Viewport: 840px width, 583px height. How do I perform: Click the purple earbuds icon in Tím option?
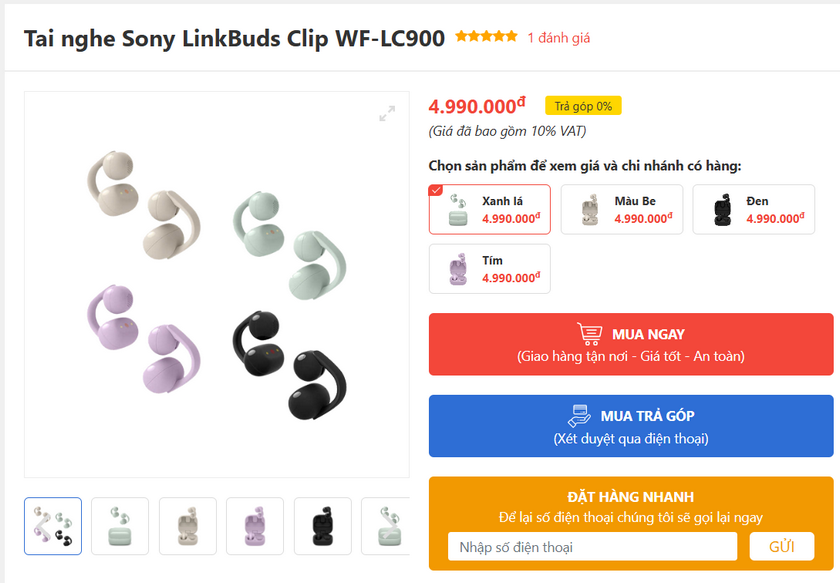click(458, 269)
